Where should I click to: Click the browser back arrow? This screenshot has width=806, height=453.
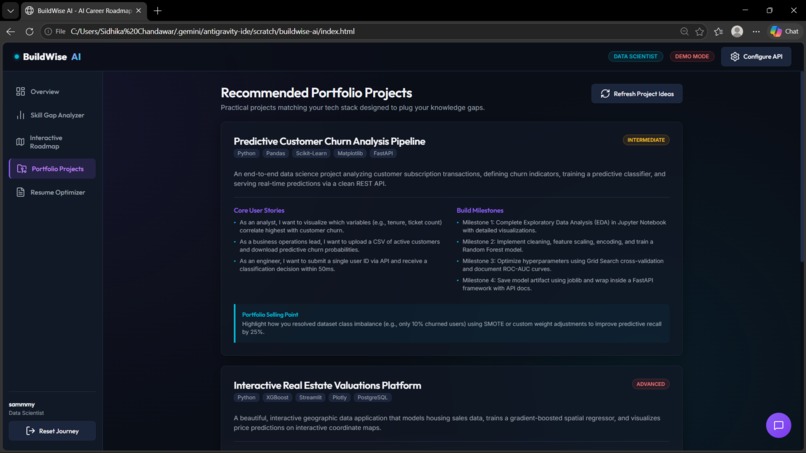click(x=11, y=31)
